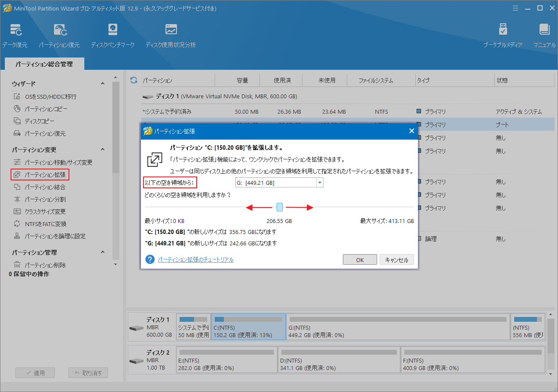Open Extend Partition tutorial link
This screenshot has height=392, width=558.
[195, 260]
